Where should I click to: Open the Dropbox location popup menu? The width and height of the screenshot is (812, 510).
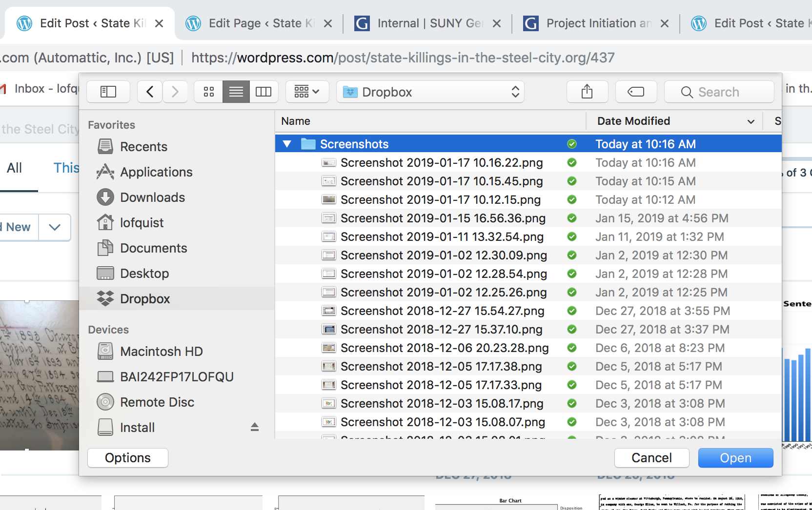click(430, 92)
